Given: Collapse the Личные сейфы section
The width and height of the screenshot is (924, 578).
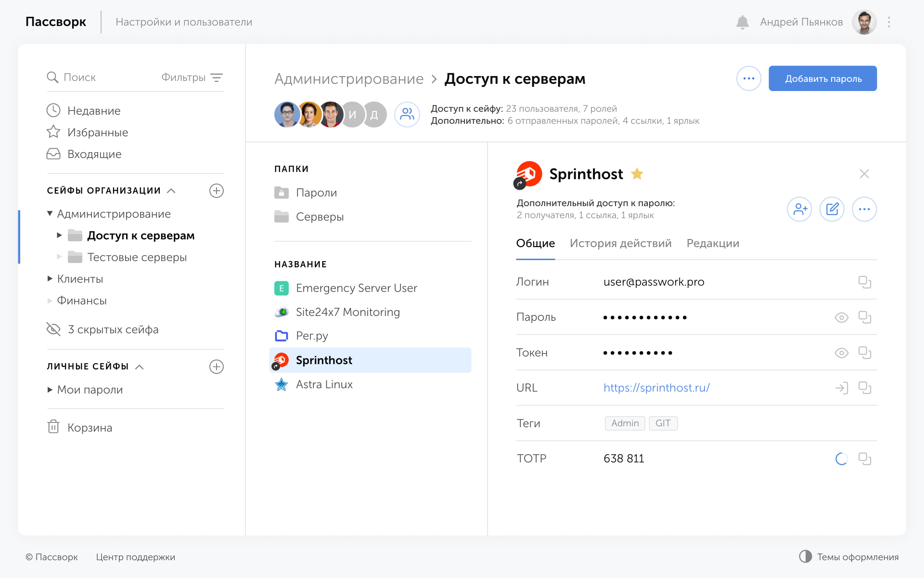Looking at the screenshot, I should click(140, 367).
